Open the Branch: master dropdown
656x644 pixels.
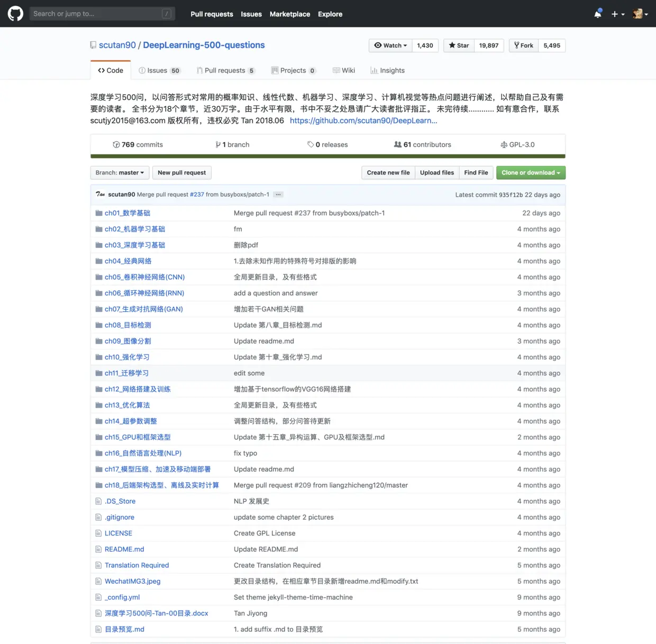point(120,173)
